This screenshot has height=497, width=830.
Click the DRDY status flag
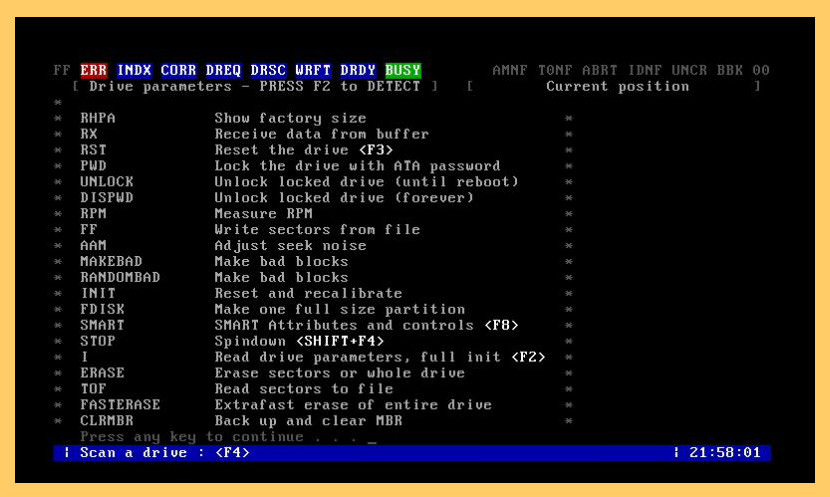[358, 70]
